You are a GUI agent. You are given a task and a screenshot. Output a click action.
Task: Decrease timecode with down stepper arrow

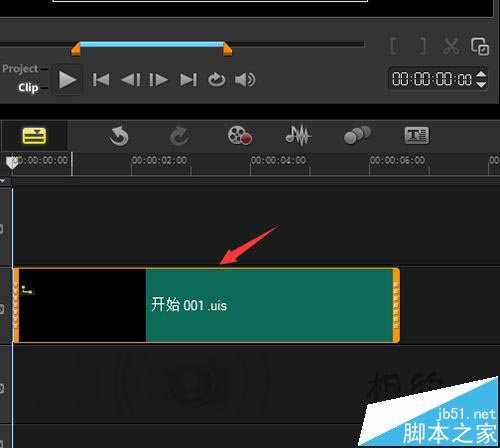(x=481, y=84)
